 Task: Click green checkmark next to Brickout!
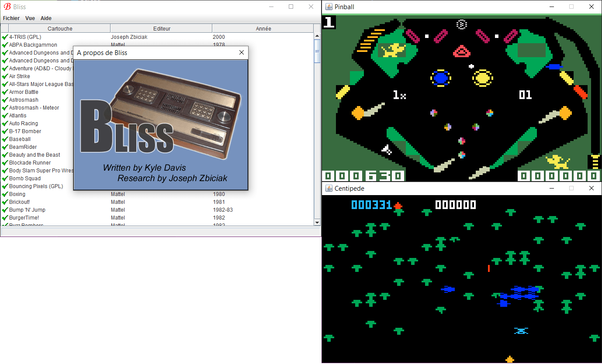pos(5,202)
